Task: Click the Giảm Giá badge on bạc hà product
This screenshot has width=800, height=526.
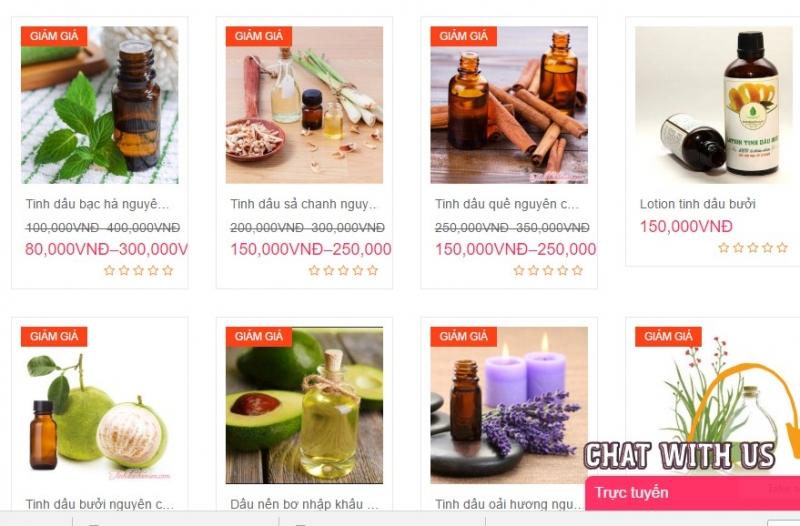Action: [x=54, y=36]
